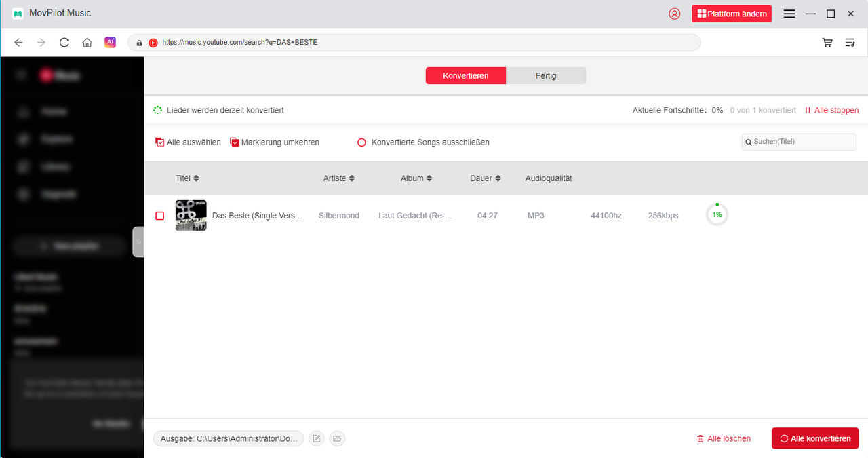This screenshot has height=458, width=868.
Task: Click the MovPilot Music logo icon
Action: coord(18,14)
